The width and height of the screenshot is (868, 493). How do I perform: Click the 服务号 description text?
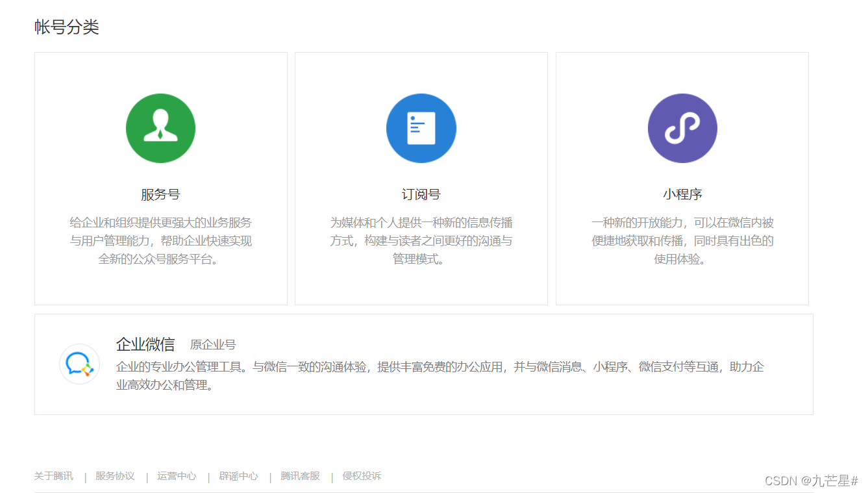[160, 241]
